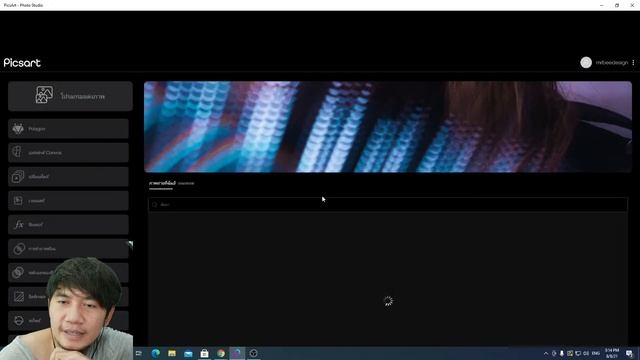Open the three-dot menu beside username

coord(633,62)
